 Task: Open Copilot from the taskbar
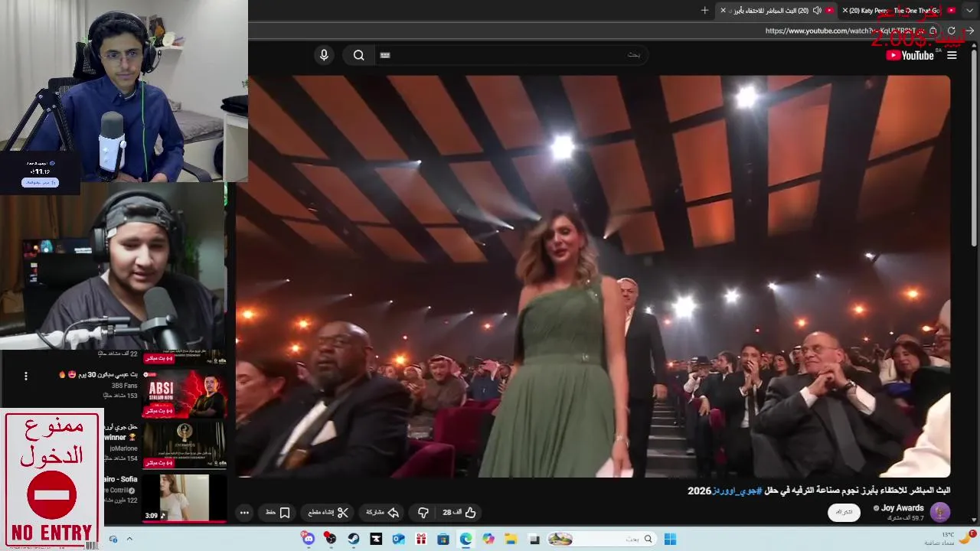(488, 539)
